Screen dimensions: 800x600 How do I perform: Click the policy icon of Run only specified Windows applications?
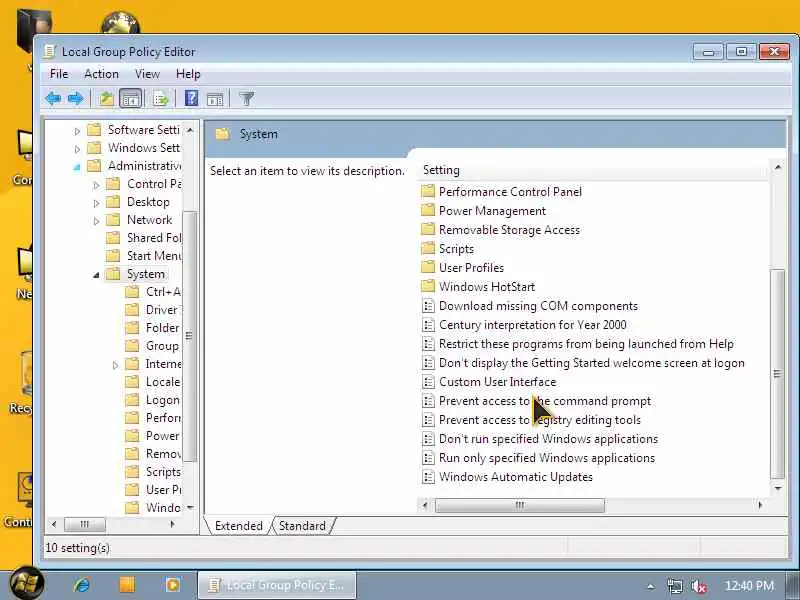(428, 458)
